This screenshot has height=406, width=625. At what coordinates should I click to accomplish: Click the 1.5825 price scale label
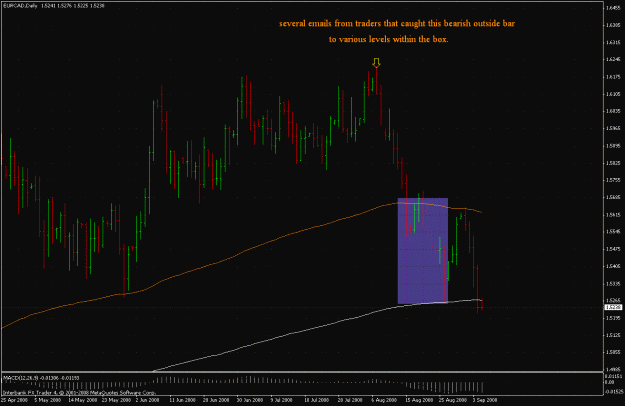click(613, 163)
